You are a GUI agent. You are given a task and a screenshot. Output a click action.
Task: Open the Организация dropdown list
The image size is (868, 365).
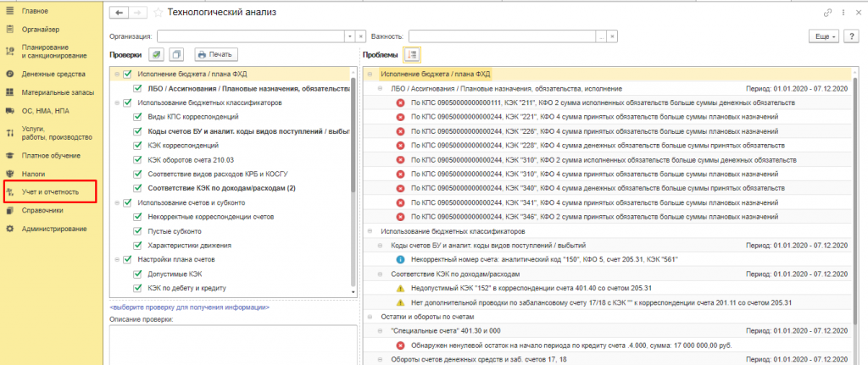(349, 37)
